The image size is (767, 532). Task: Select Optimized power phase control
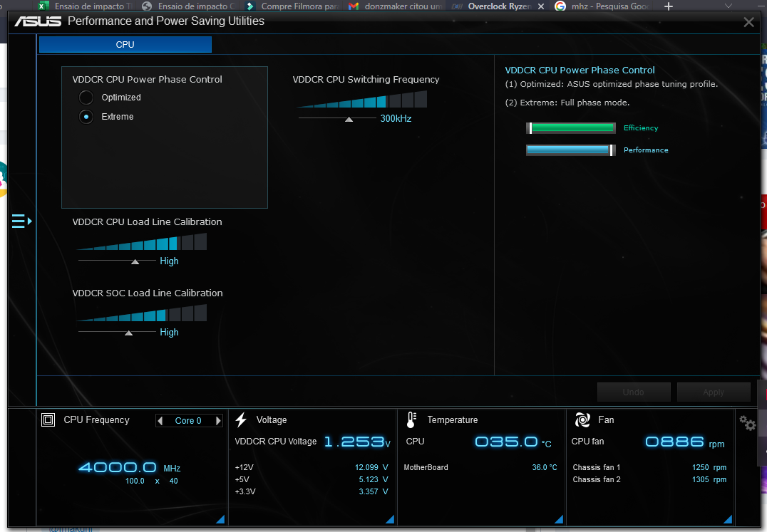tap(86, 98)
